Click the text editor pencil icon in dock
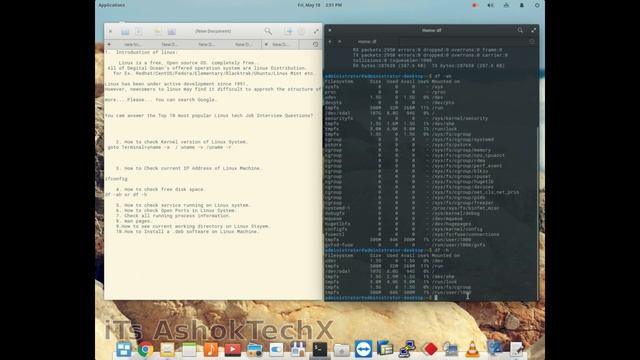 coord(516,350)
